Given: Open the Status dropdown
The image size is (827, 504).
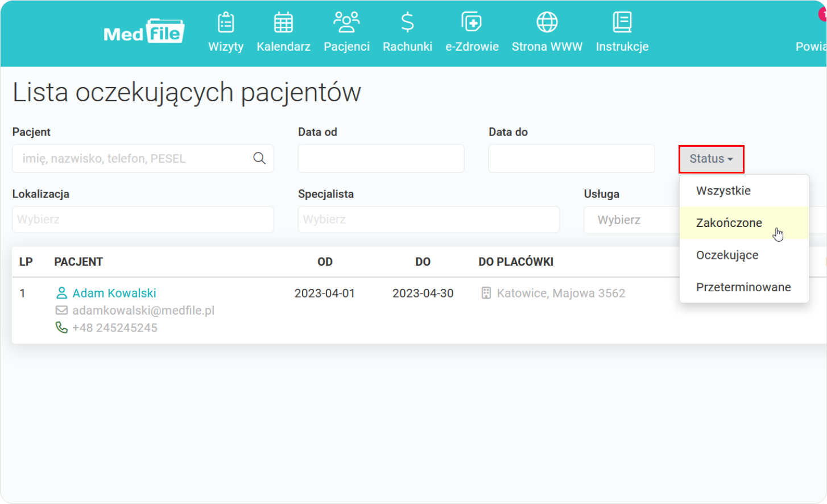Looking at the screenshot, I should [711, 159].
